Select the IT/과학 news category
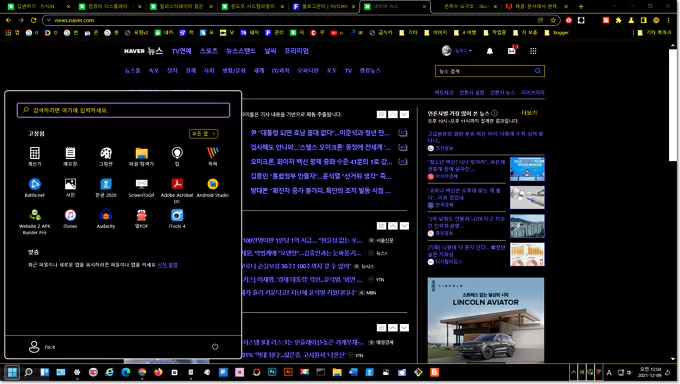The height and width of the screenshot is (384, 680). (x=280, y=71)
